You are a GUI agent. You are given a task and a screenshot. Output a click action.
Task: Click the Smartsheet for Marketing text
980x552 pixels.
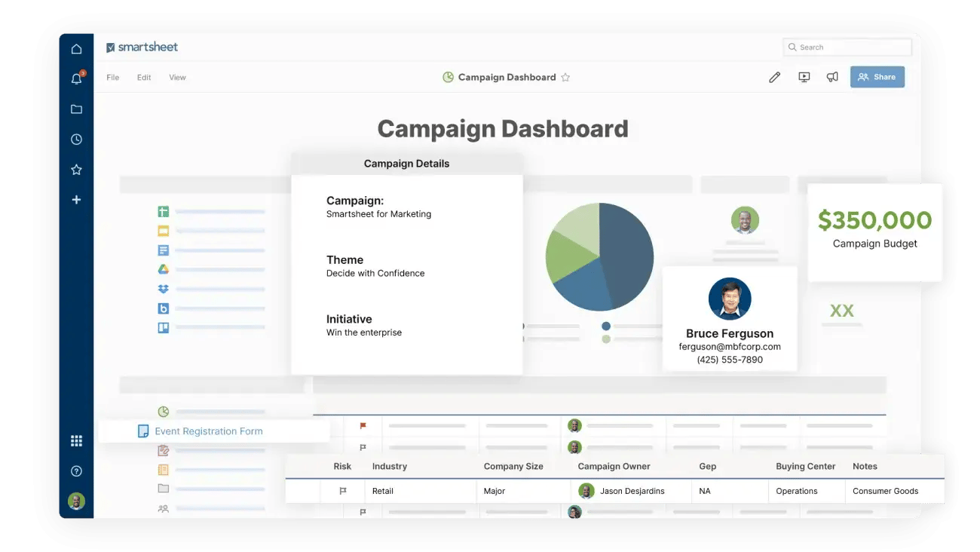pos(378,214)
